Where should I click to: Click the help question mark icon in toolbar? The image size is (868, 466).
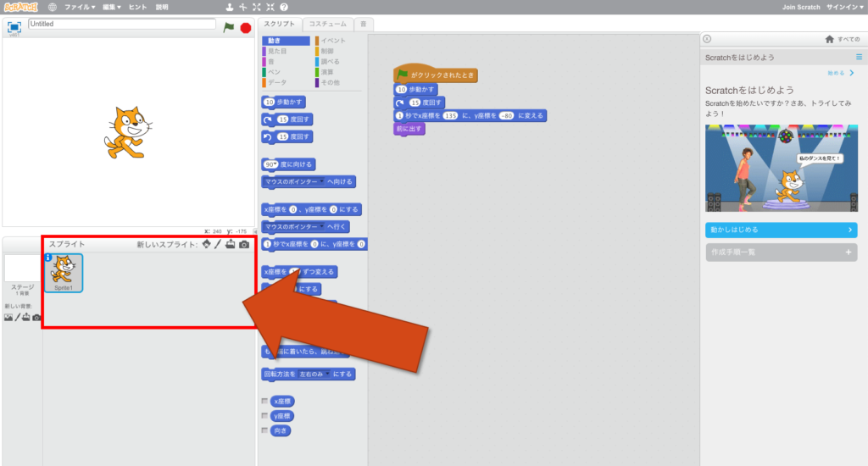click(283, 7)
